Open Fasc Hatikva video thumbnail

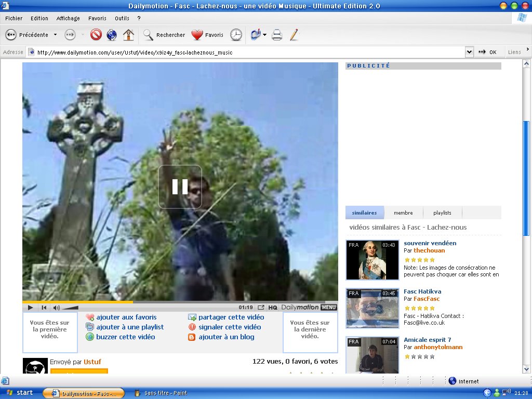[372, 308]
